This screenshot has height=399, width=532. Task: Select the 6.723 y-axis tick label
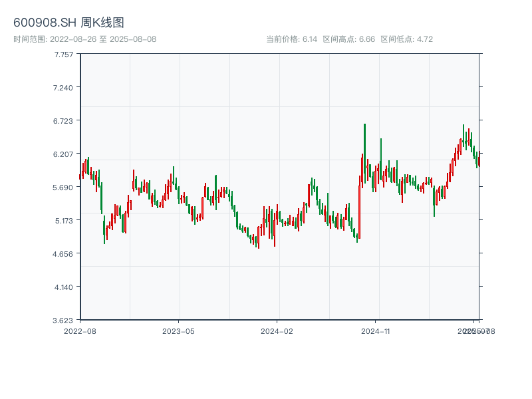[x=64, y=120]
